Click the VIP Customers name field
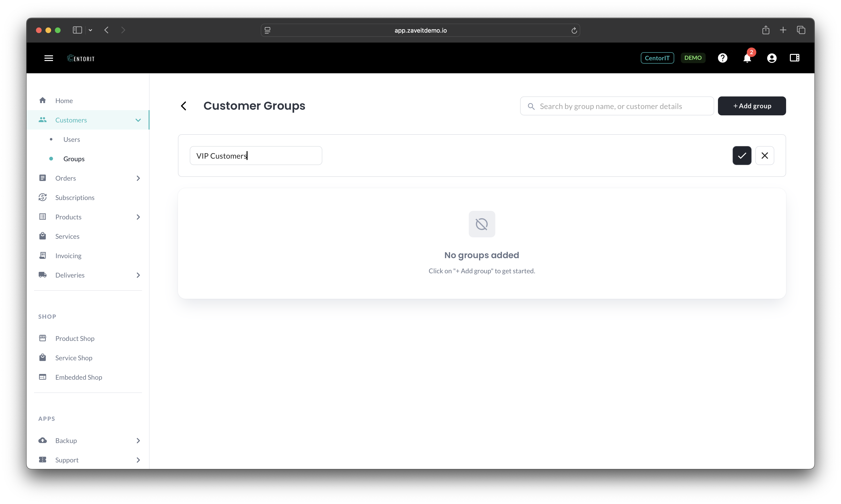The image size is (841, 504). click(x=256, y=156)
